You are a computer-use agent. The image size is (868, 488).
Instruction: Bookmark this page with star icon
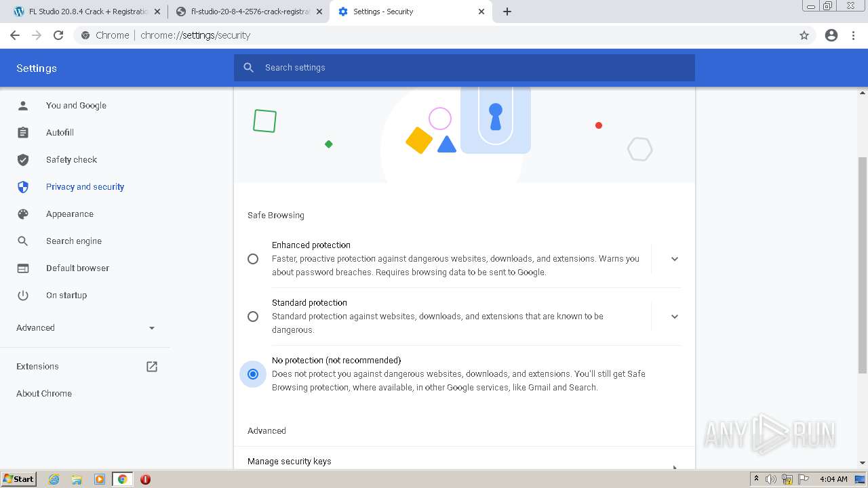click(x=804, y=35)
